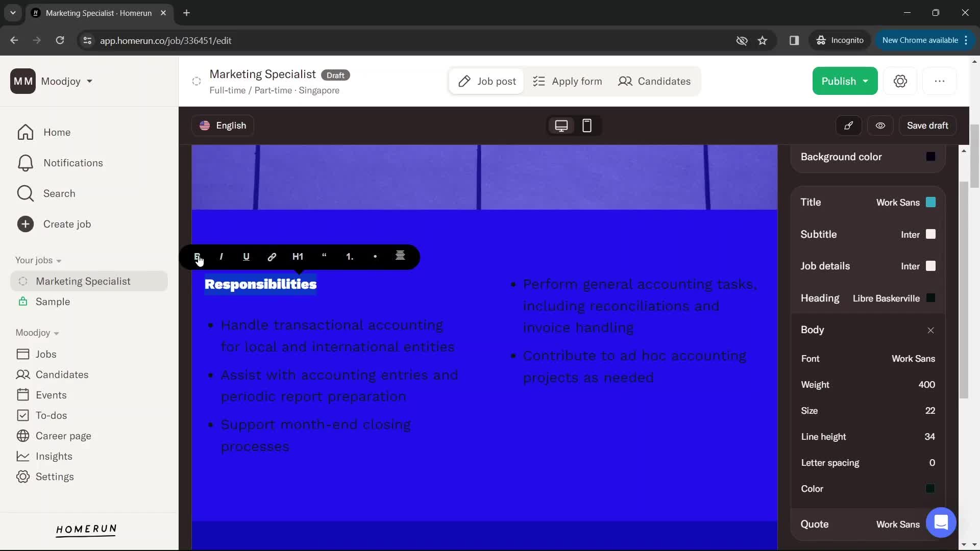Click the H1 heading style icon
980x551 pixels.
tap(298, 256)
